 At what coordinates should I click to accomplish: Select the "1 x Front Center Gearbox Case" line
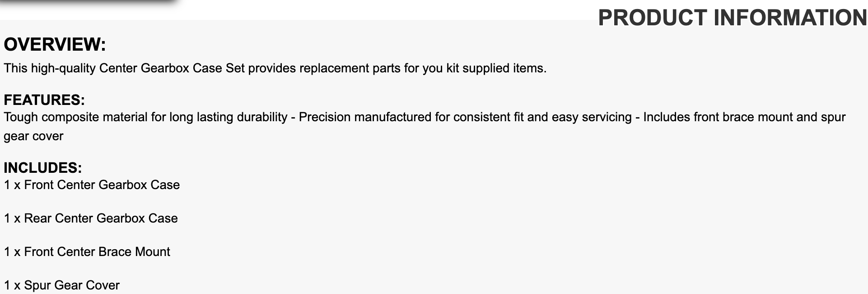pyautogui.click(x=92, y=185)
